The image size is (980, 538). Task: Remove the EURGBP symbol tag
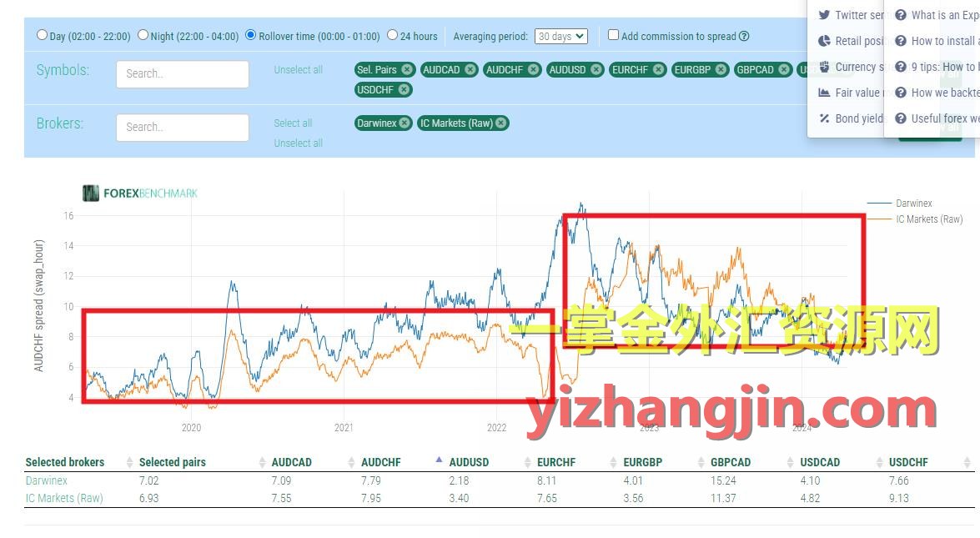click(x=721, y=69)
